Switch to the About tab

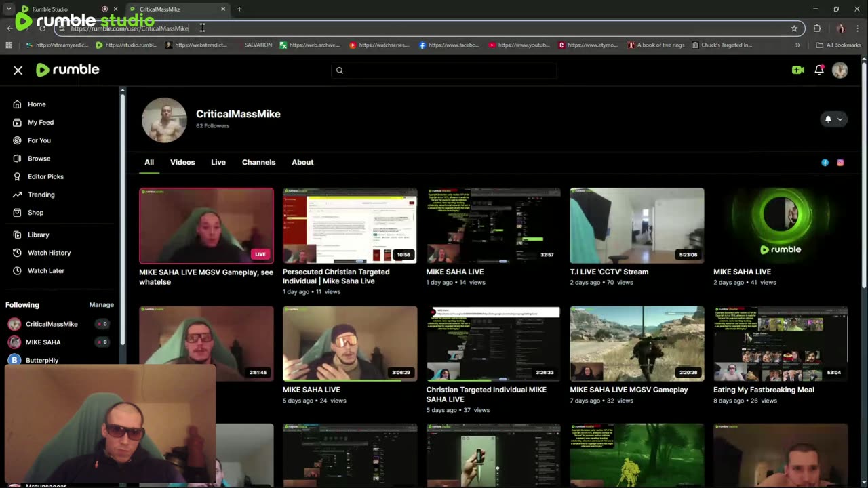[302, 163]
